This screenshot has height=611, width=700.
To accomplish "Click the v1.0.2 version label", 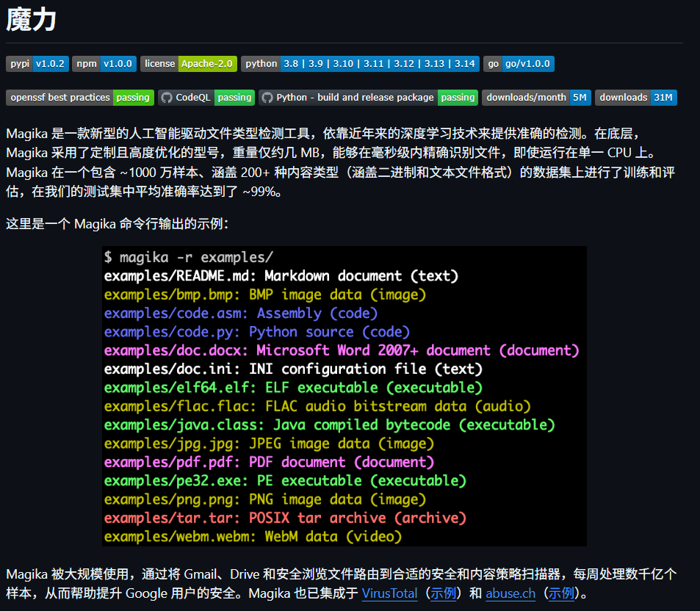I will [50, 64].
